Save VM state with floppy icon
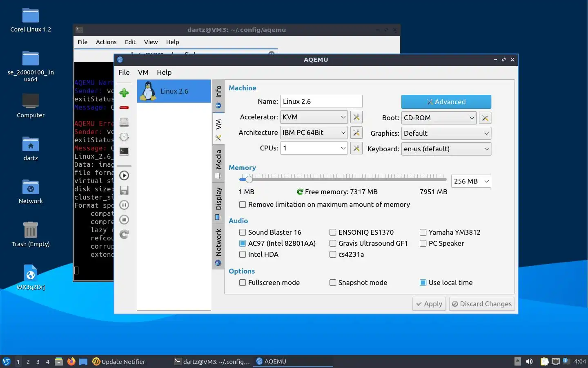Screen dimensions: 588x368 [124, 190]
